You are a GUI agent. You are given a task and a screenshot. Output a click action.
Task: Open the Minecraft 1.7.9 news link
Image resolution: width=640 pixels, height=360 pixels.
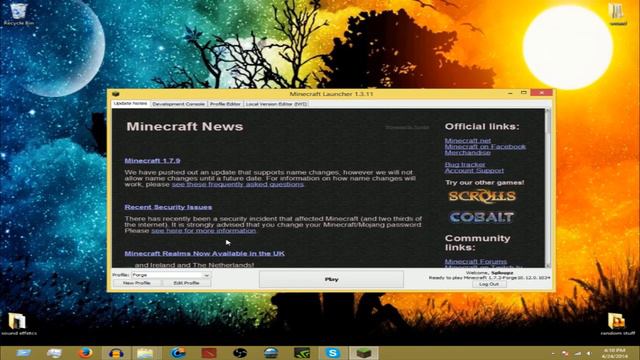[x=152, y=161]
